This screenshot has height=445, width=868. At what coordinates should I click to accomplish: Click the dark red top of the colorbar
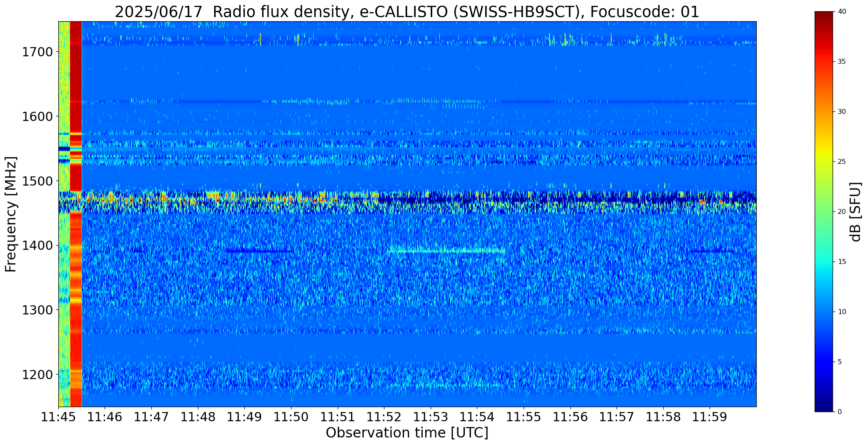(824, 19)
